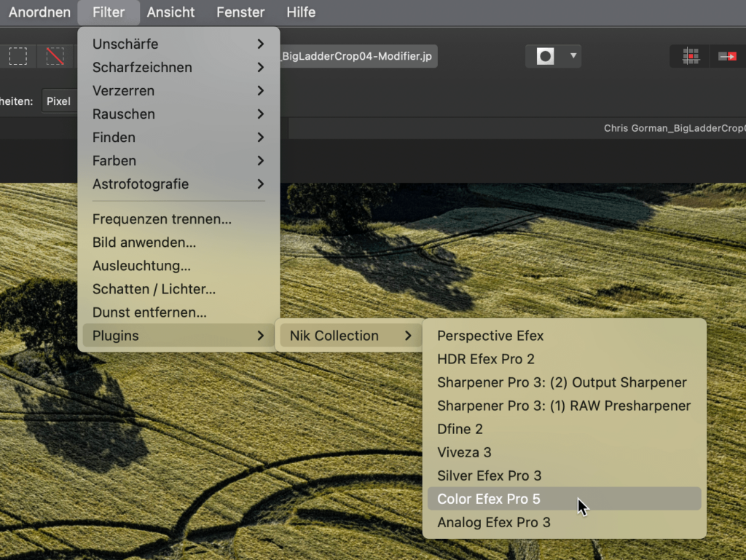
Task: Open the Plugins submenu entry
Action: (178, 335)
